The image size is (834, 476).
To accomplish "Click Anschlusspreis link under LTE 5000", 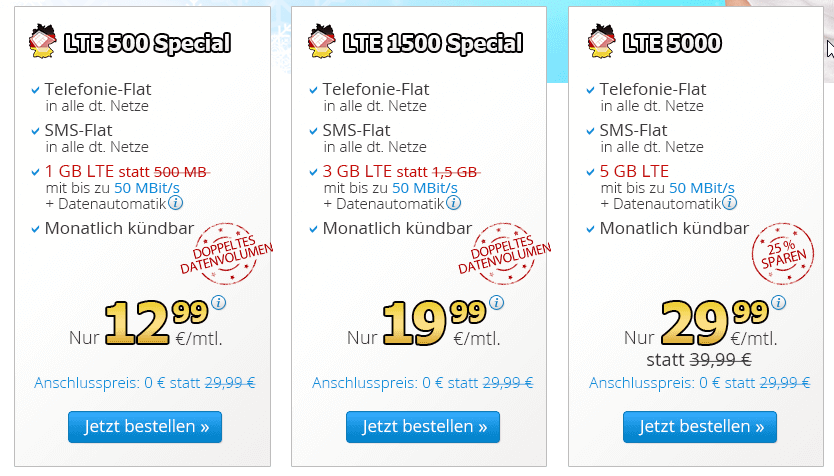I will coord(699,383).
